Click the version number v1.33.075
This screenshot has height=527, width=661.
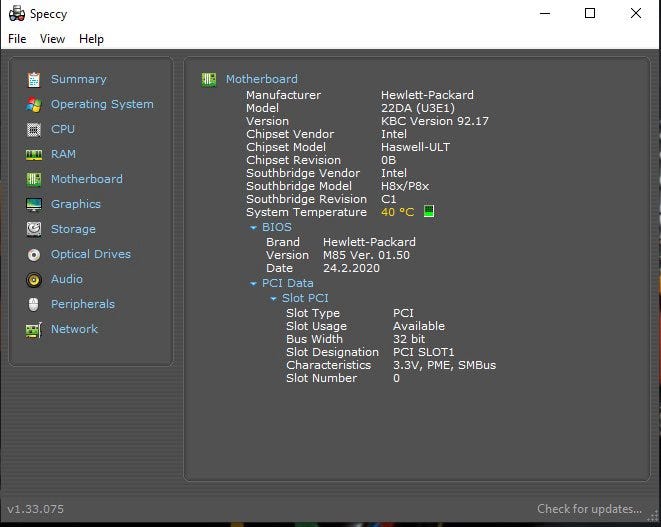pyautogui.click(x=35, y=509)
